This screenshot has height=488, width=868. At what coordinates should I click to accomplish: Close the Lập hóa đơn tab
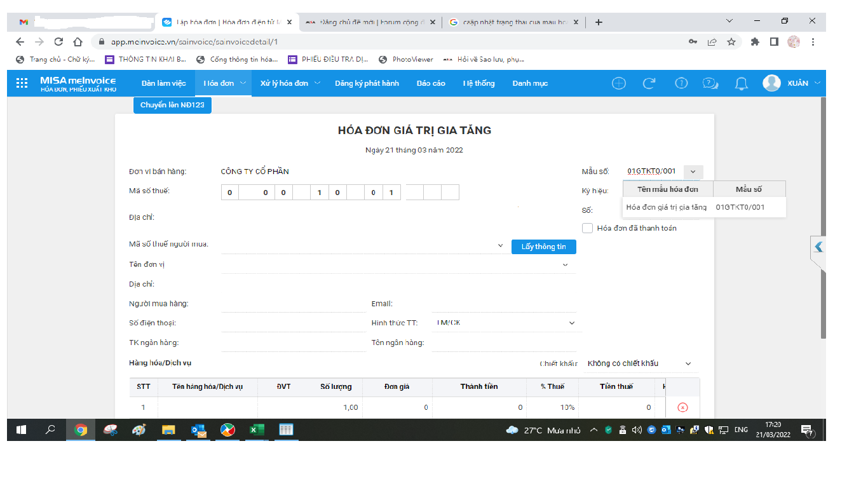[289, 22]
